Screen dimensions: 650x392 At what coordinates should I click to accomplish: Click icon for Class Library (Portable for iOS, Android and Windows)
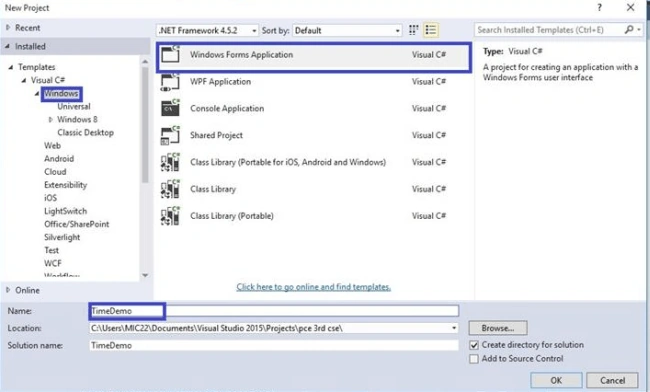pos(170,162)
